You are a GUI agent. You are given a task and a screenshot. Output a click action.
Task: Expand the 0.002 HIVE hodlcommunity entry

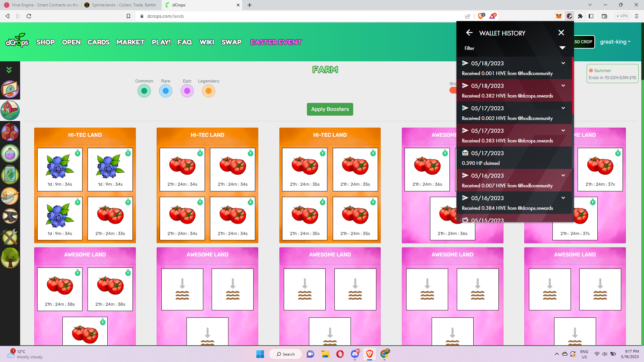563,108
